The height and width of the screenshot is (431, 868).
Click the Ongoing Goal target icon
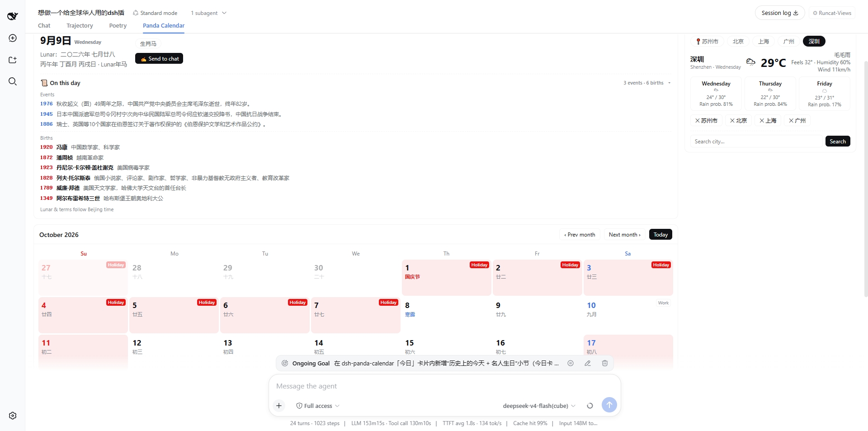click(285, 363)
